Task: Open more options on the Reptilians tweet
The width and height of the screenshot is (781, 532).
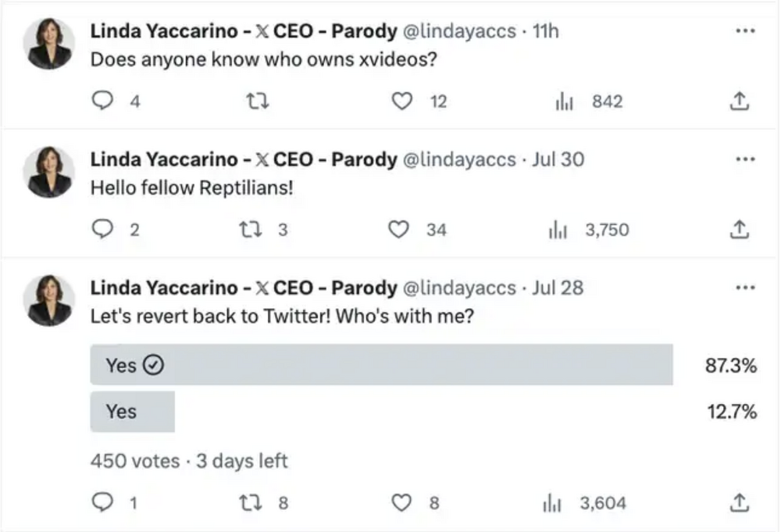Action: pyautogui.click(x=745, y=159)
